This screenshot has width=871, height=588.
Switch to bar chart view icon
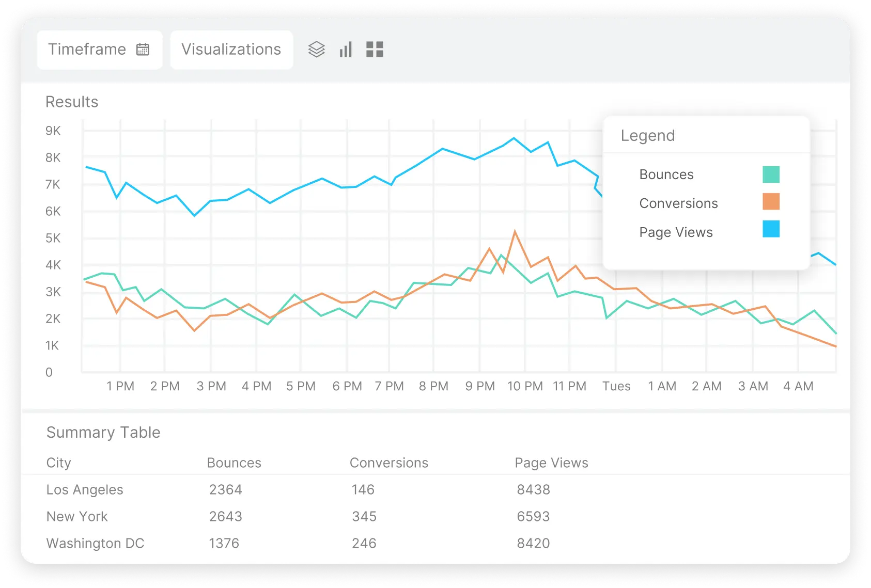(345, 50)
